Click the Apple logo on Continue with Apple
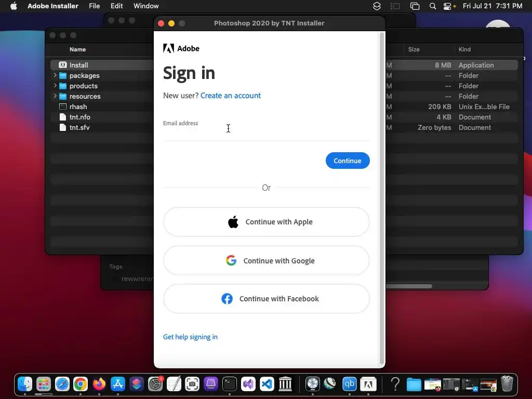 pos(233,222)
